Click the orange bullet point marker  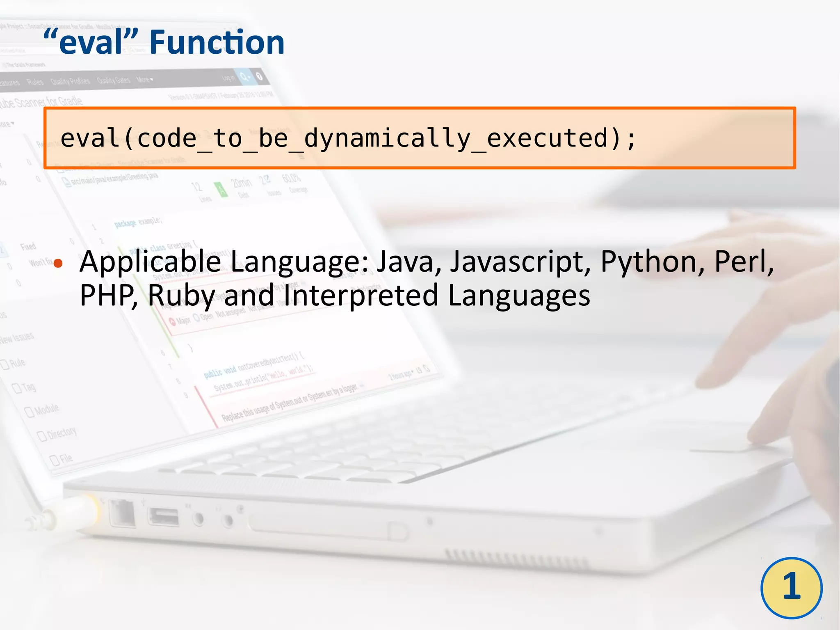58,263
